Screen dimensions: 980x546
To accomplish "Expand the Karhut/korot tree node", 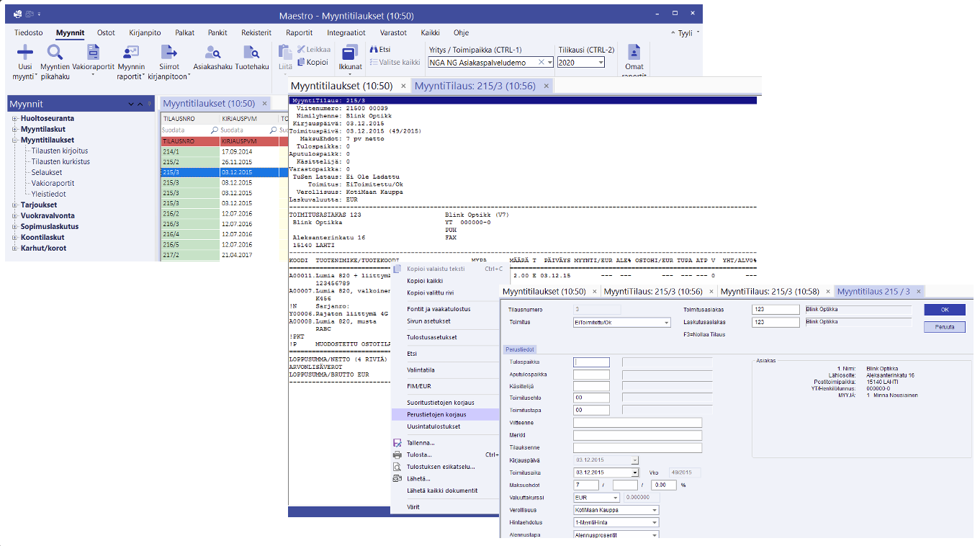I will [x=14, y=249].
